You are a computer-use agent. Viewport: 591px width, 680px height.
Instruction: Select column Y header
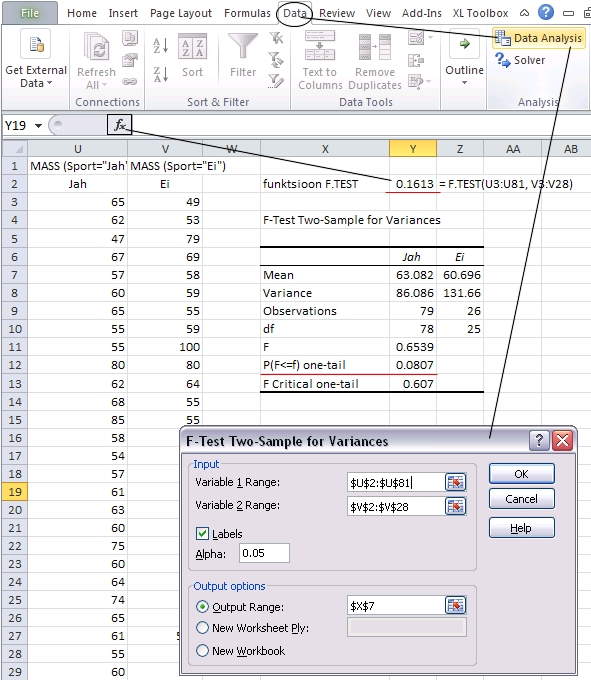(x=413, y=149)
